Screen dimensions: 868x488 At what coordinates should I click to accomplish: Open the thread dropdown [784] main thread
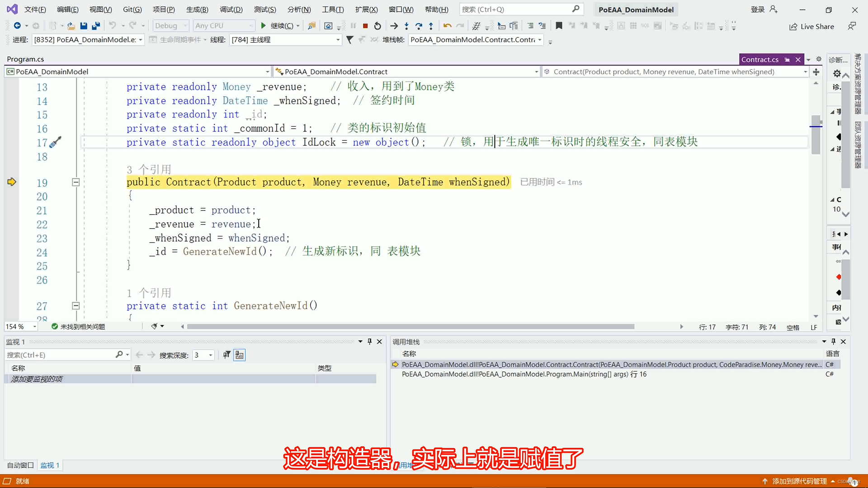click(285, 40)
